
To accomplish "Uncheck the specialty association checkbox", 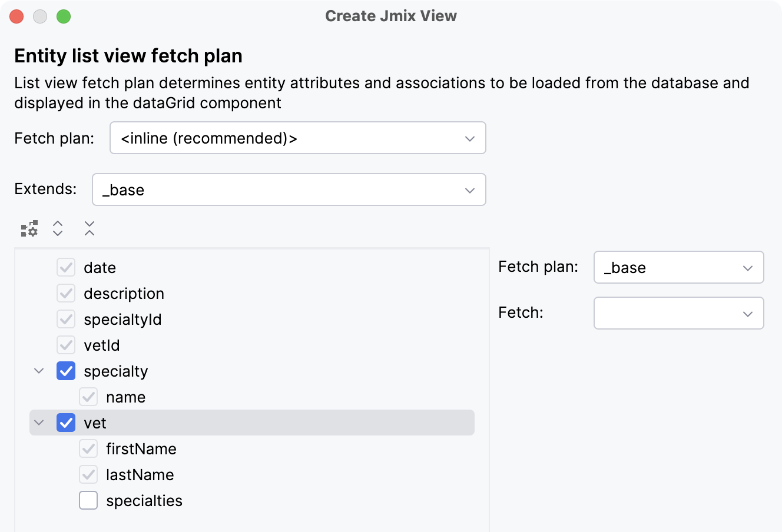I will pyautogui.click(x=66, y=371).
